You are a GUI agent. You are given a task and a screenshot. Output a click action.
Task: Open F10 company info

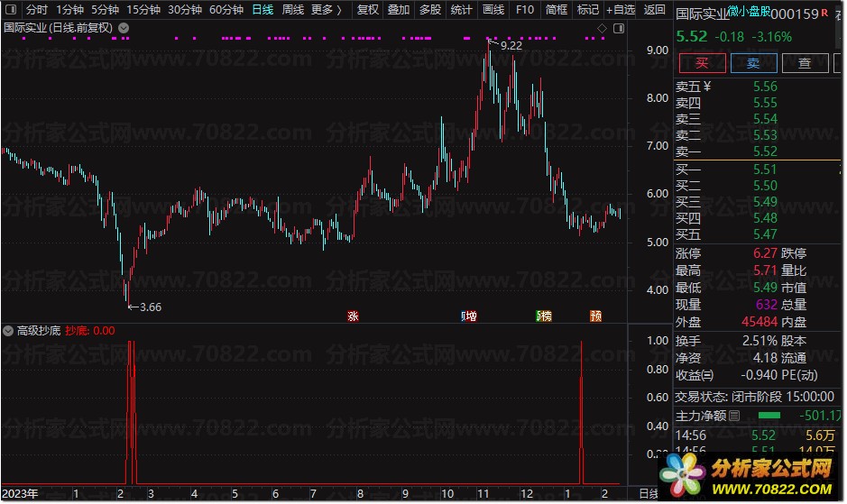coord(524,9)
